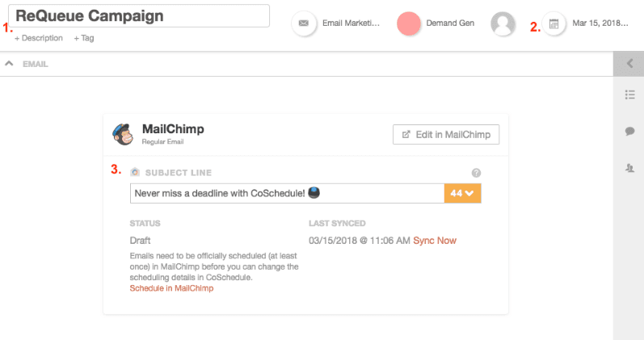Add a tag with + Tag
The image size is (644, 340).
pyautogui.click(x=84, y=38)
